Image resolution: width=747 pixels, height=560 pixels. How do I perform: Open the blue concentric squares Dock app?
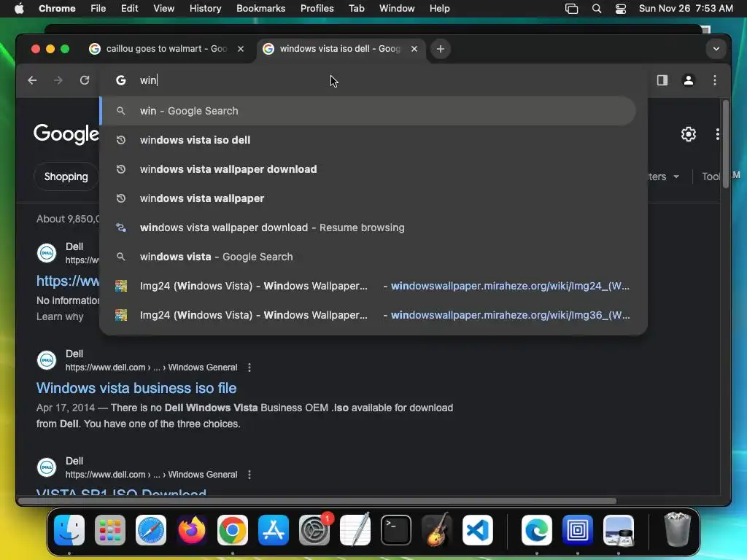pyautogui.click(x=578, y=530)
